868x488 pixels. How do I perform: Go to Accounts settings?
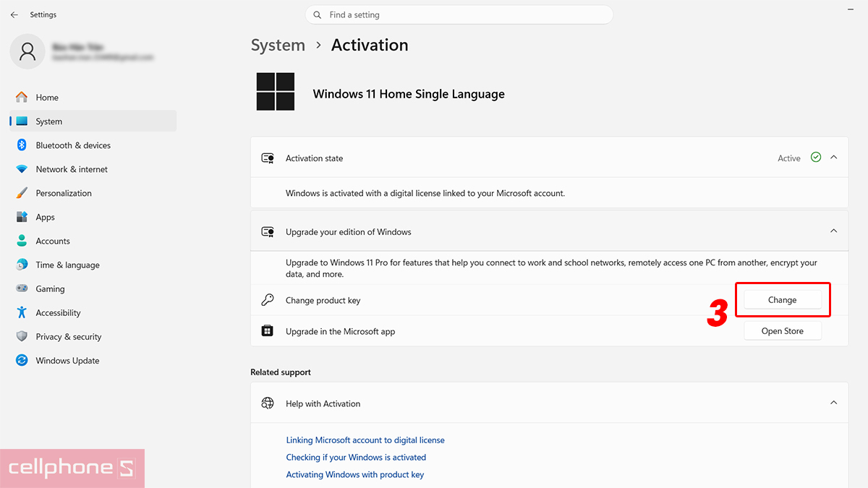(93, 241)
